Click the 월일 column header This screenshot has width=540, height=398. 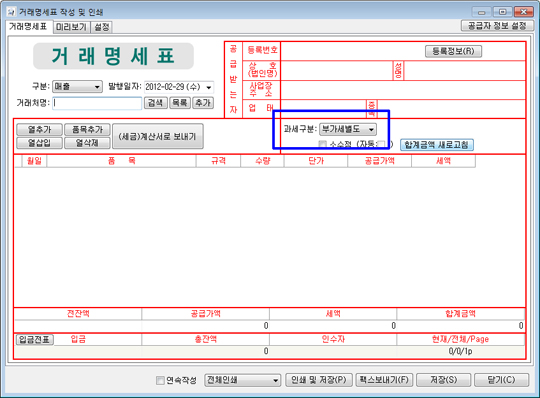(x=34, y=161)
